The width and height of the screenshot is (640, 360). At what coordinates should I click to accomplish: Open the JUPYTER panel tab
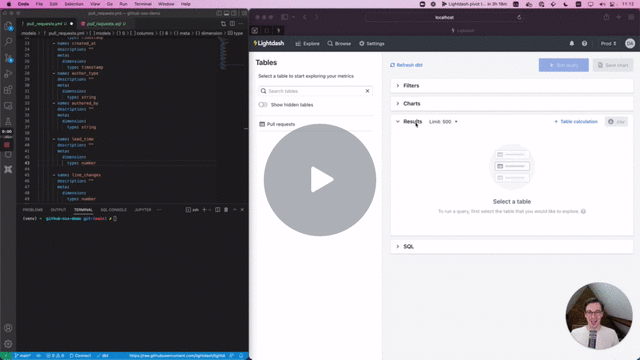(143, 210)
